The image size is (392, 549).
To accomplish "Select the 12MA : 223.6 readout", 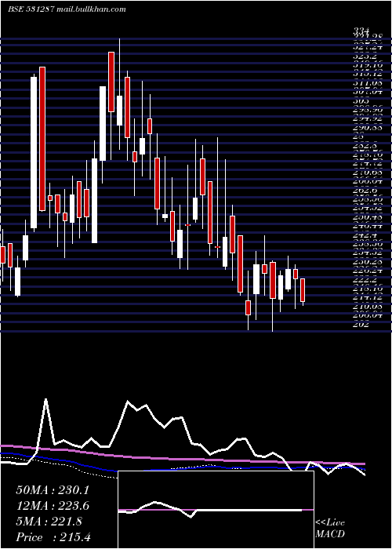I will 53,506.
